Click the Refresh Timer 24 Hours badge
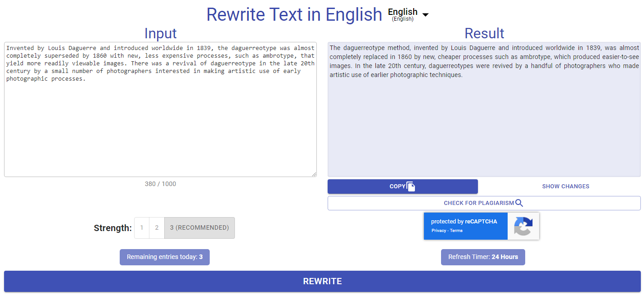 [x=483, y=257]
